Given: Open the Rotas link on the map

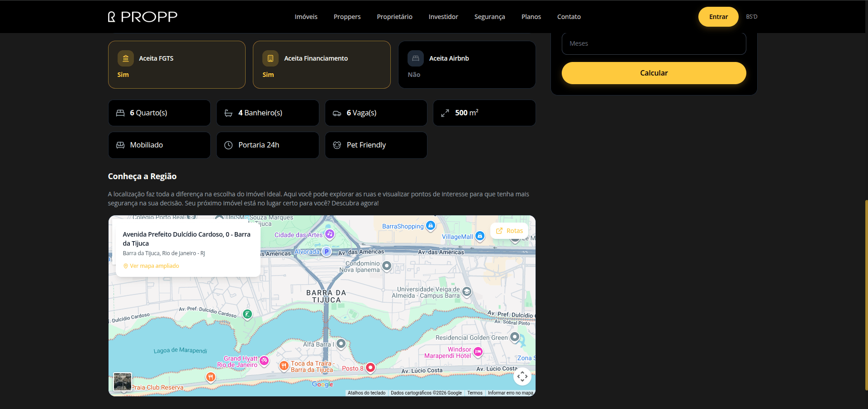Looking at the screenshot, I should 509,231.
